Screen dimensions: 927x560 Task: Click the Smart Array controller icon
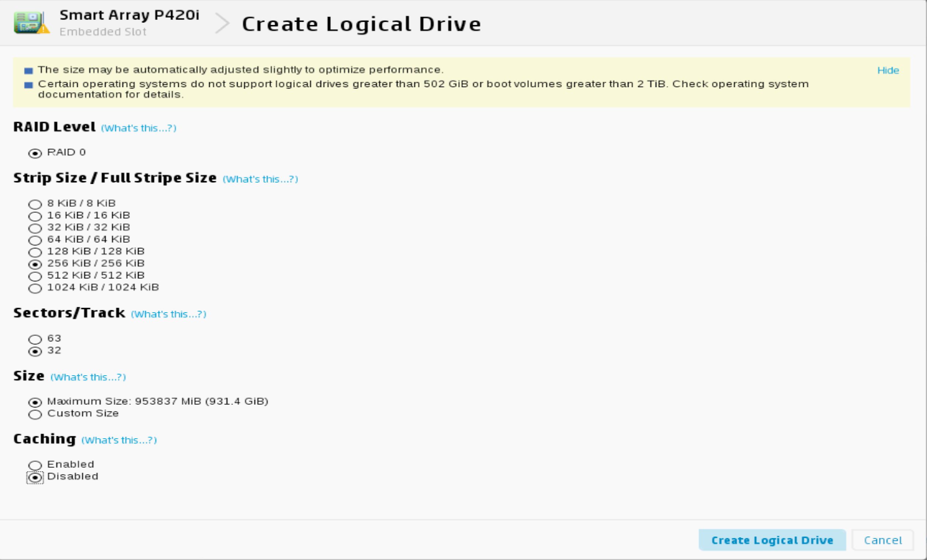(x=31, y=23)
